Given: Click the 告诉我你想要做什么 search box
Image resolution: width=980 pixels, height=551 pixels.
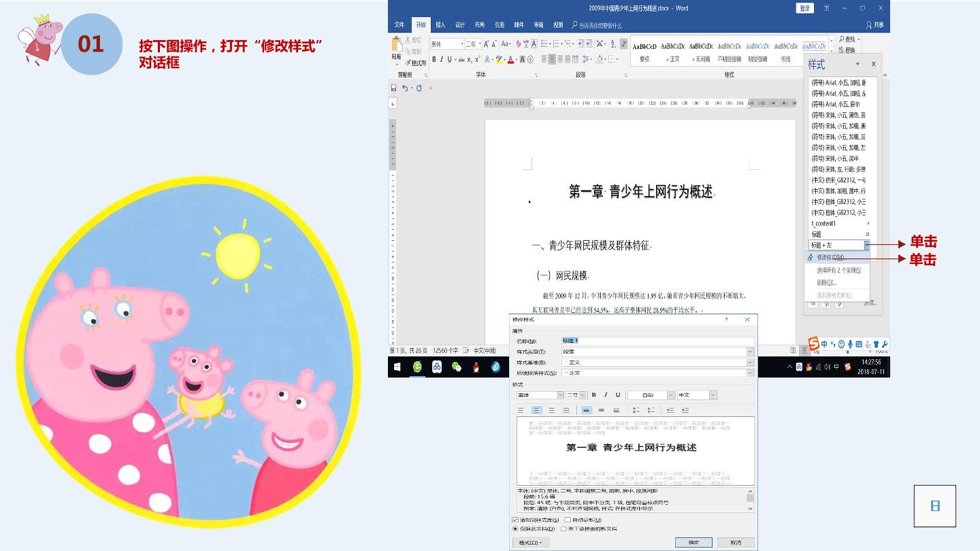Looking at the screenshot, I should point(597,25).
